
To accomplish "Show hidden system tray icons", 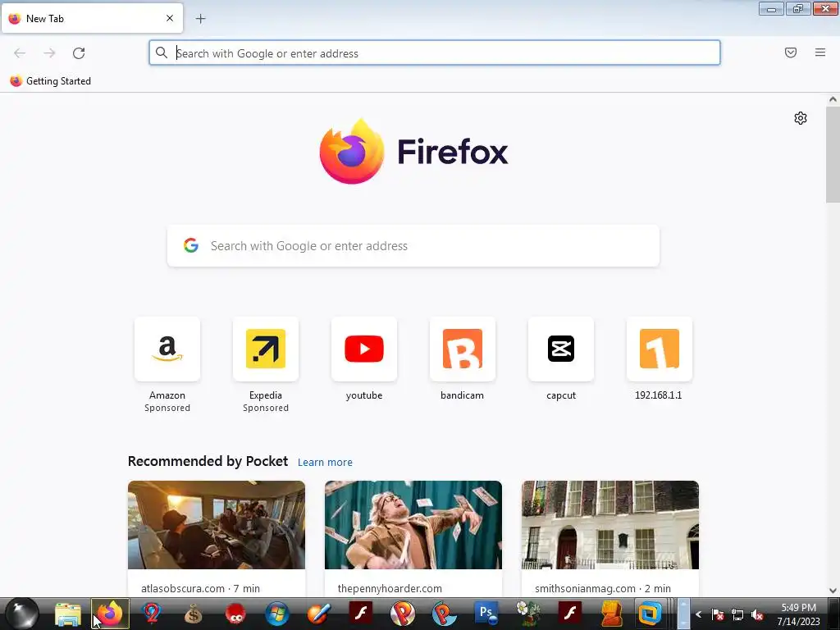I will tap(698, 614).
